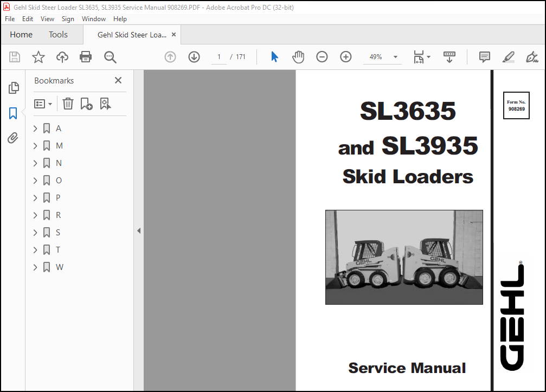Switch to the Home tab

(x=21, y=35)
